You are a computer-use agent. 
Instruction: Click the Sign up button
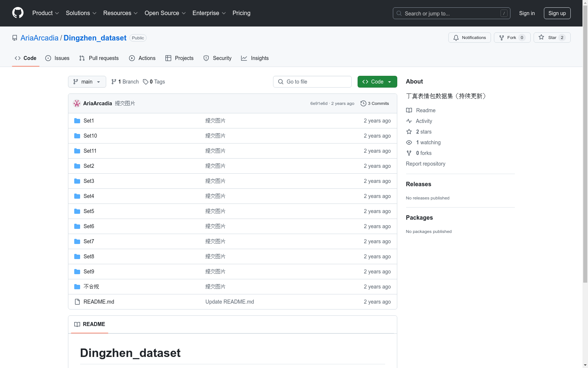click(x=557, y=13)
